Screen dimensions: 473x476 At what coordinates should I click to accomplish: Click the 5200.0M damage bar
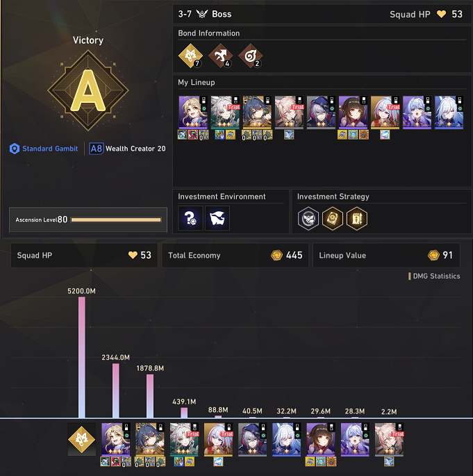(x=82, y=357)
